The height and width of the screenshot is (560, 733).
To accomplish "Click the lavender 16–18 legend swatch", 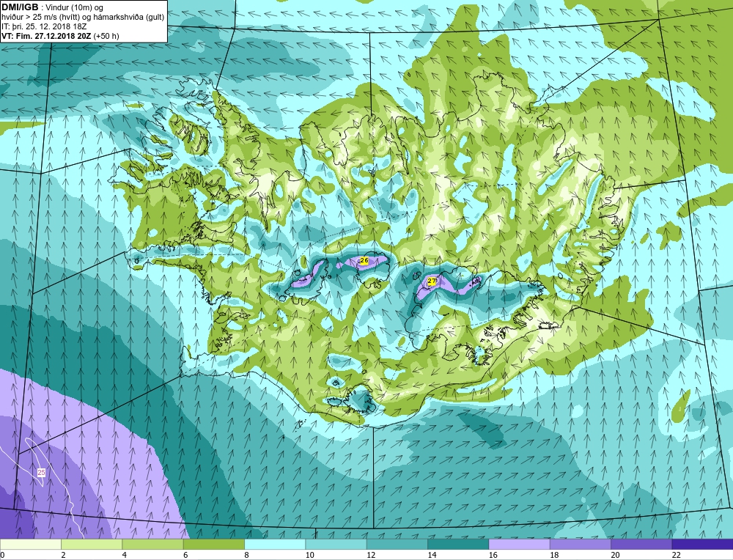I will tap(519, 545).
